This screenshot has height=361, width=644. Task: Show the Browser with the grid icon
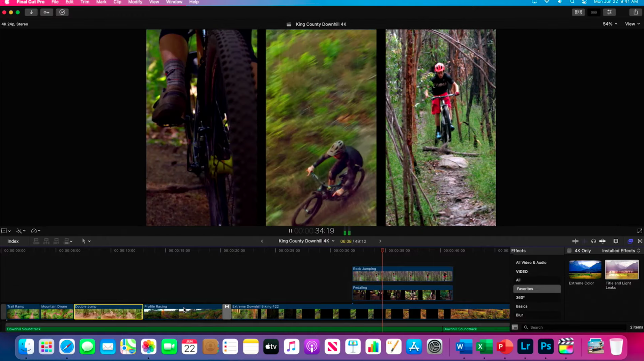[x=578, y=12]
